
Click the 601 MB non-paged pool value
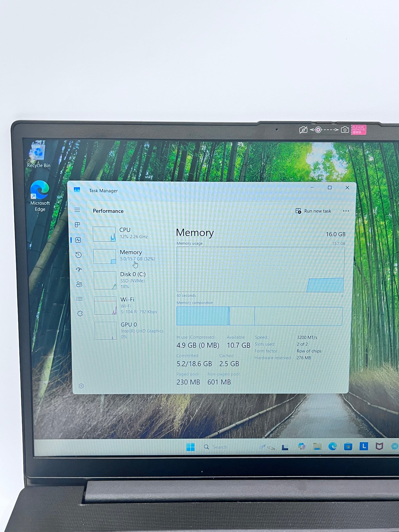click(x=219, y=382)
